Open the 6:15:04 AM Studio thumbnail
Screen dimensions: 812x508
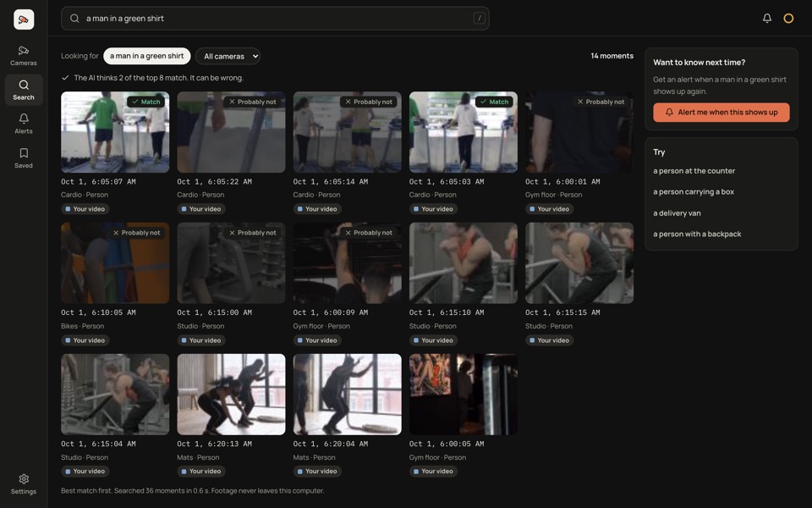click(x=115, y=394)
